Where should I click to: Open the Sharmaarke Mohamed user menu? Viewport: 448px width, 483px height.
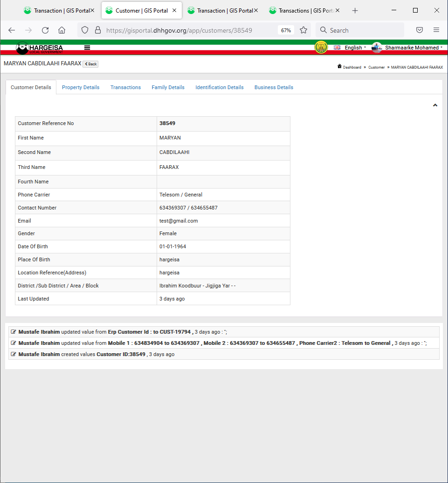coord(407,48)
